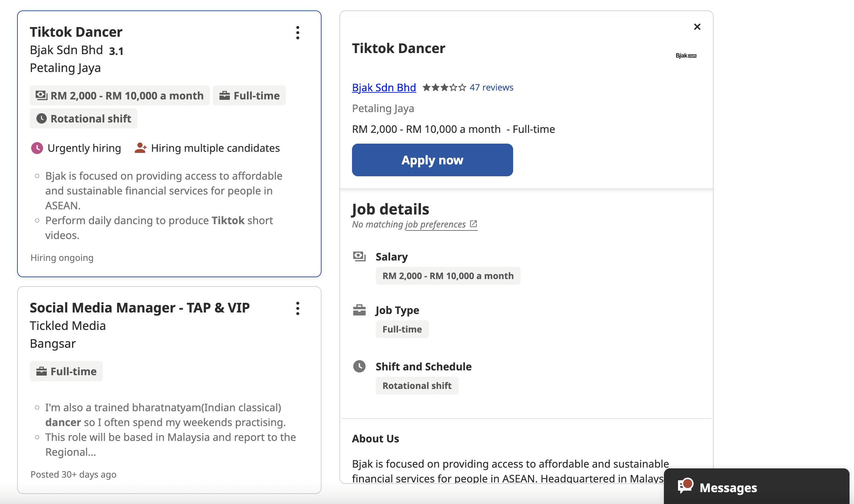Click the Tickled Media company name
This screenshot has width=854, height=504.
[68, 325]
